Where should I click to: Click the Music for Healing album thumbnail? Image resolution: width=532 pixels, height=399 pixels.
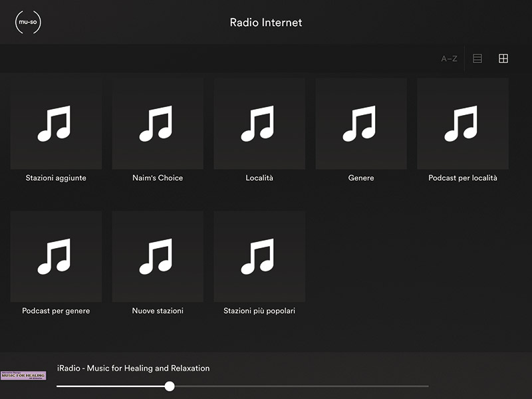pos(23,376)
